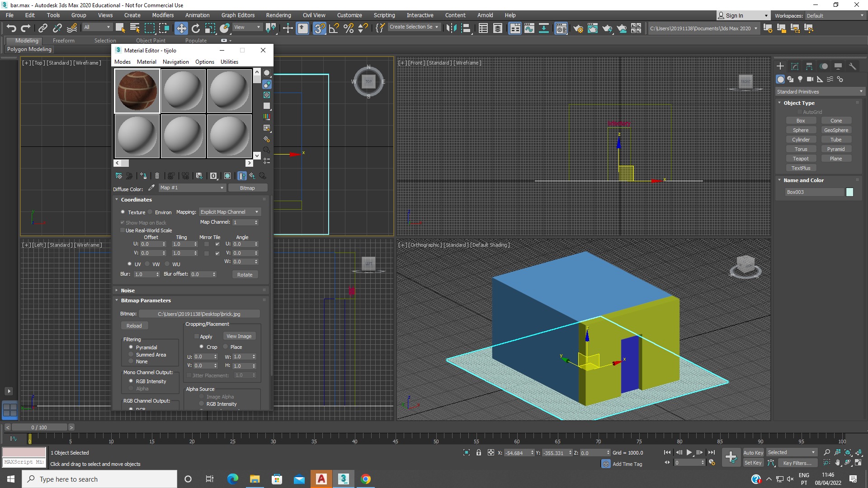Toggle the sample Backlight icon
This screenshot has width=868, height=488.
[x=267, y=84]
